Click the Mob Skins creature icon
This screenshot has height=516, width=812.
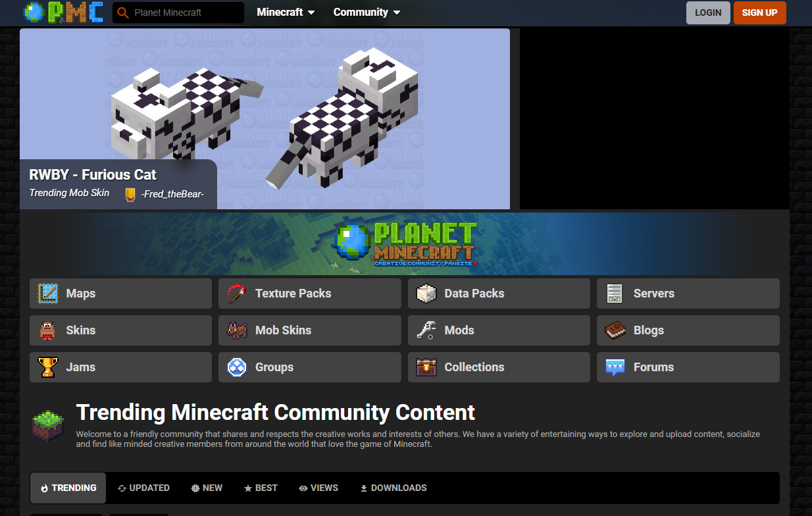click(x=237, y=330)
